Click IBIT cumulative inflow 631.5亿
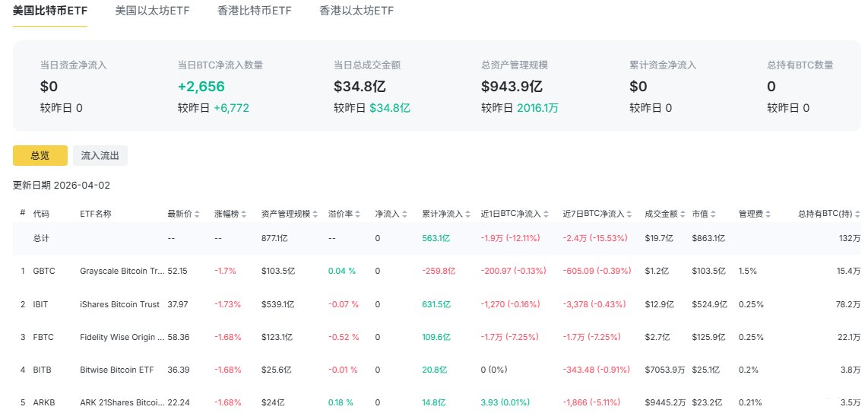 (x=436, y=304)
